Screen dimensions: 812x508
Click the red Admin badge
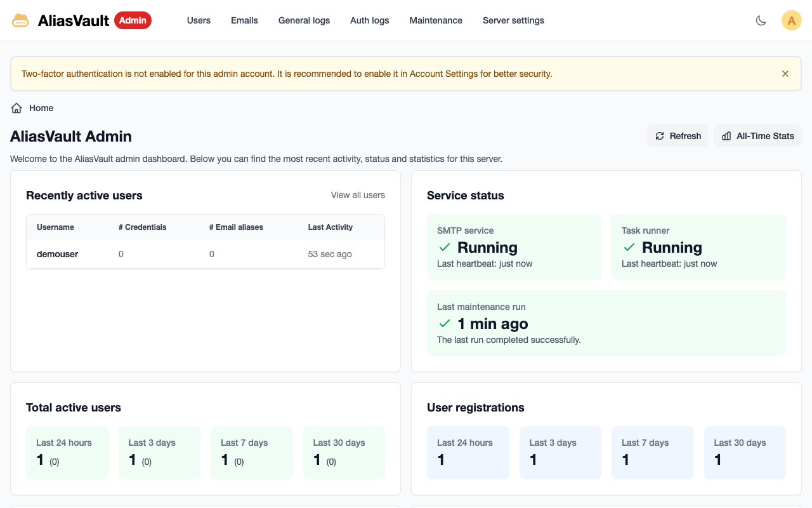pos(133,20)
